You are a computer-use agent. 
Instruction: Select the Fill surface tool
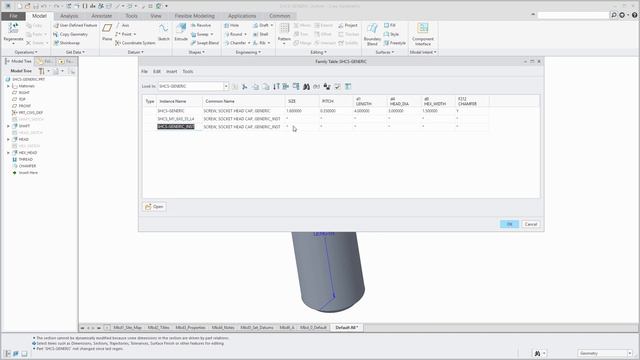point(390,25)
